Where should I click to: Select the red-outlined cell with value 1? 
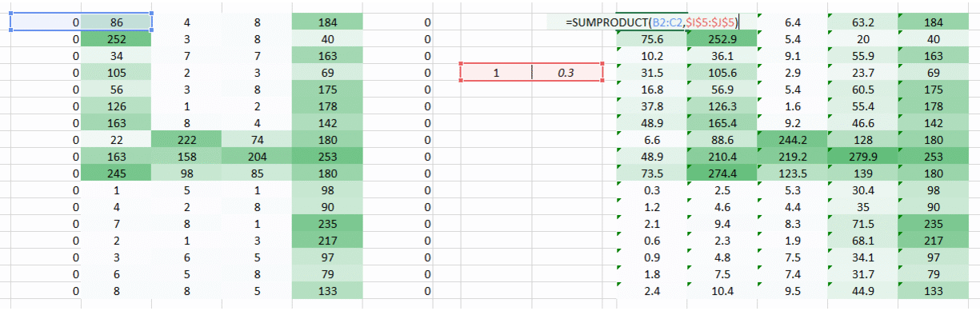pyautogui.click(x=496, y=72)
